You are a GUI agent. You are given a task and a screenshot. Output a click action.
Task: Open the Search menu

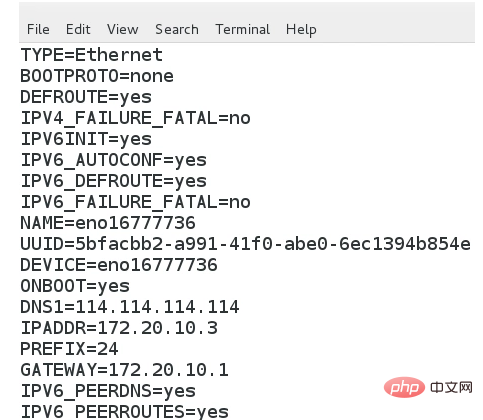click(177, 29)
